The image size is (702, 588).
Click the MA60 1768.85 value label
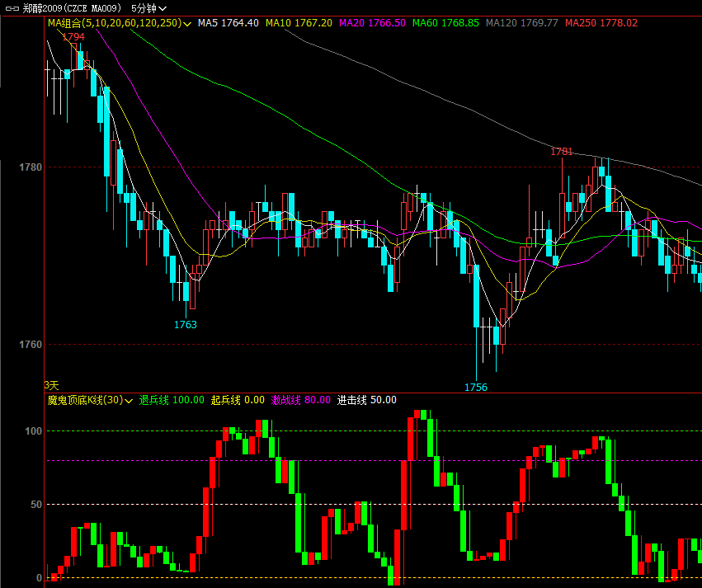tap(445, 23)
